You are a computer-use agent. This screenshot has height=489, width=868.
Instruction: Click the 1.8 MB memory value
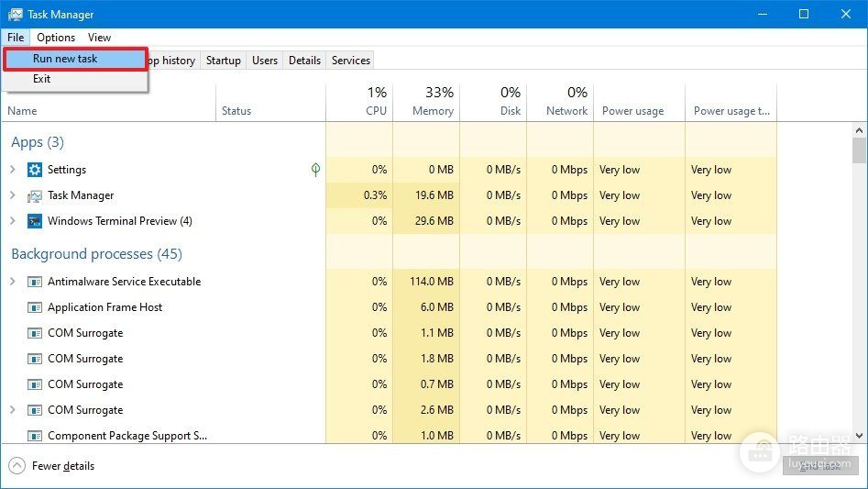click(x=437, y=359)
